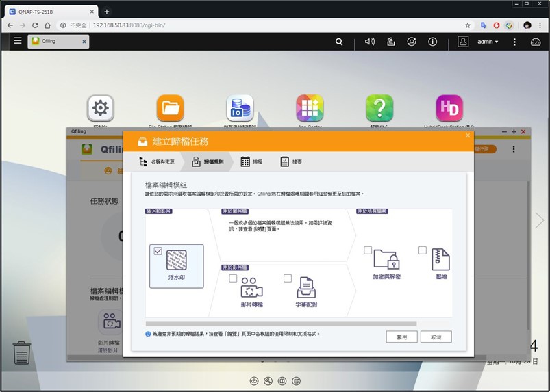Open the desktop trash can icon
Image resolution: width=550 pixels, height=392 pixels.
[21, 353]
